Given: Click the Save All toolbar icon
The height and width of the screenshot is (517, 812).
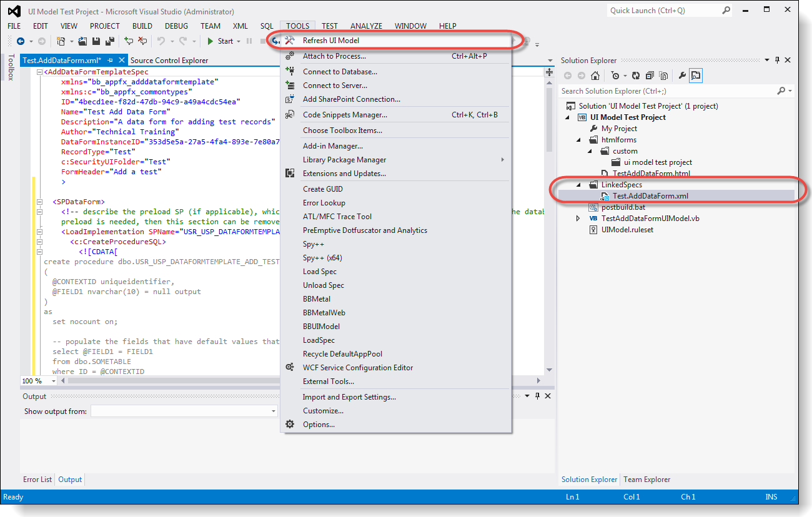Looking at the screenshot, I should click(109, 41).
